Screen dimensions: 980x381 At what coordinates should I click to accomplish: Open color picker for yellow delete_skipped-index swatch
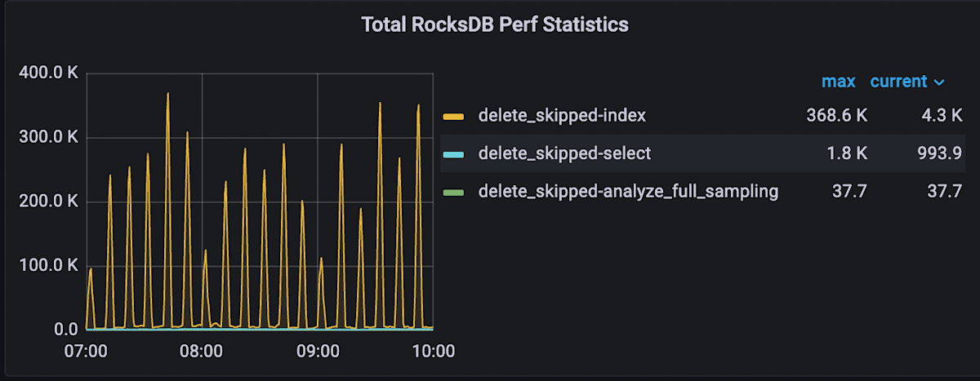[x=453, y=116]
